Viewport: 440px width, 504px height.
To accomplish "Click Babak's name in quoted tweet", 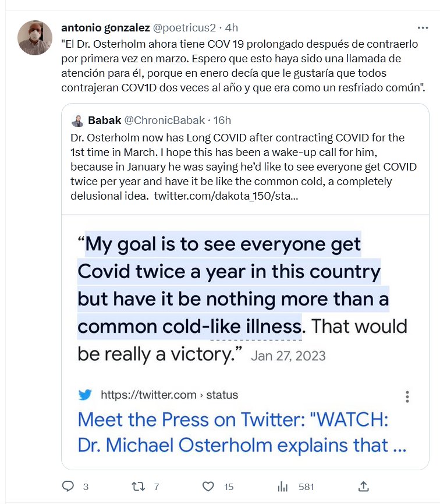I will [104, 120].
